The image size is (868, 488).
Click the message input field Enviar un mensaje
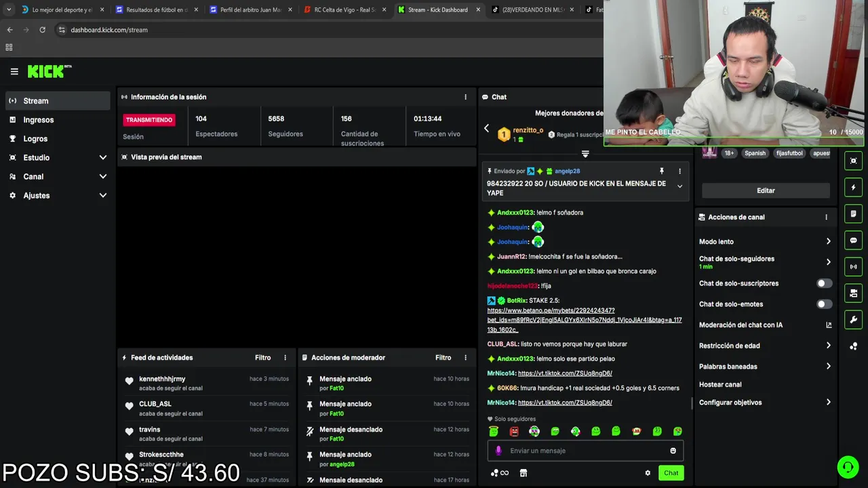tap(585, 451)
